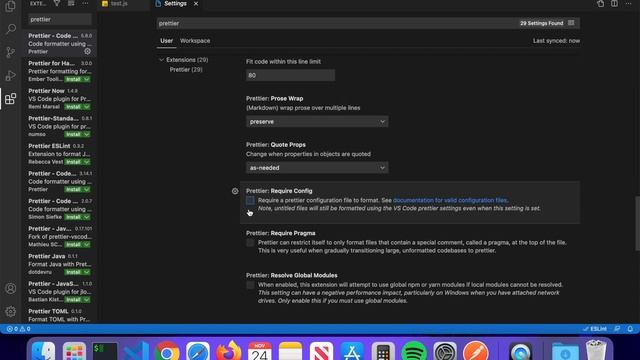Click the extensions filter funnel icon
Screen dimensions: 640x360
57,3
